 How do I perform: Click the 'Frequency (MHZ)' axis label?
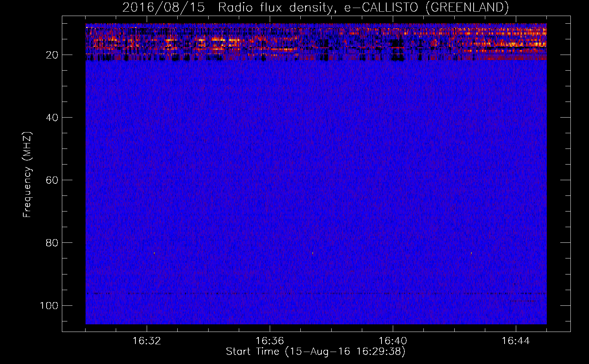(27, 175)
